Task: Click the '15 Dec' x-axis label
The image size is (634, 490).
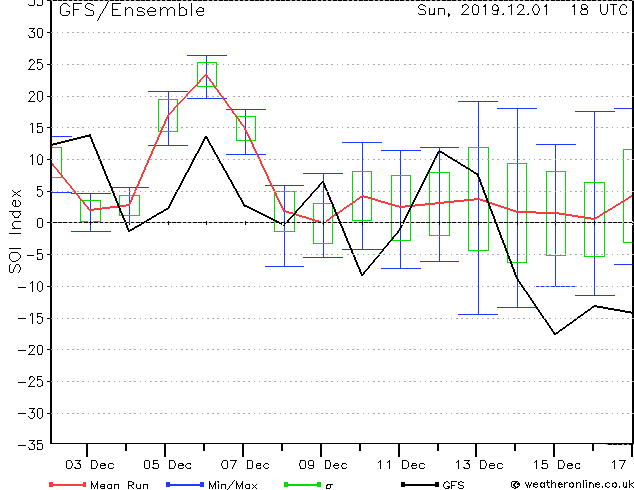Action: tap(556, 465)
